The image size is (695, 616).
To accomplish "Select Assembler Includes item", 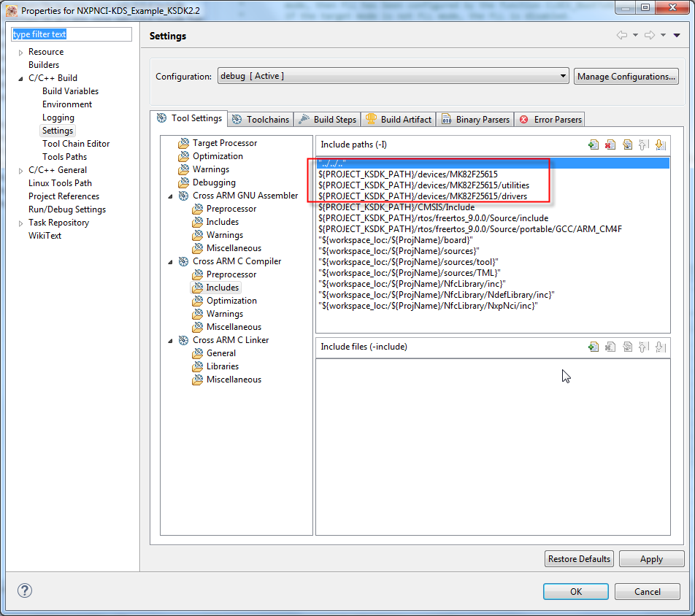I will pyautogui.click(x=223, y=222).
